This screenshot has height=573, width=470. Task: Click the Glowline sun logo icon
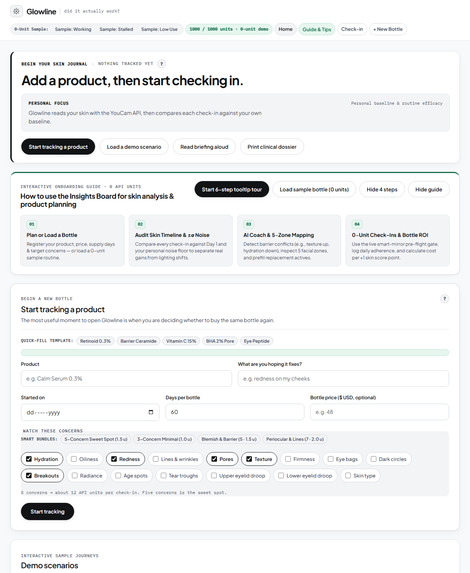pyautogui.click(x=16, y=11)
